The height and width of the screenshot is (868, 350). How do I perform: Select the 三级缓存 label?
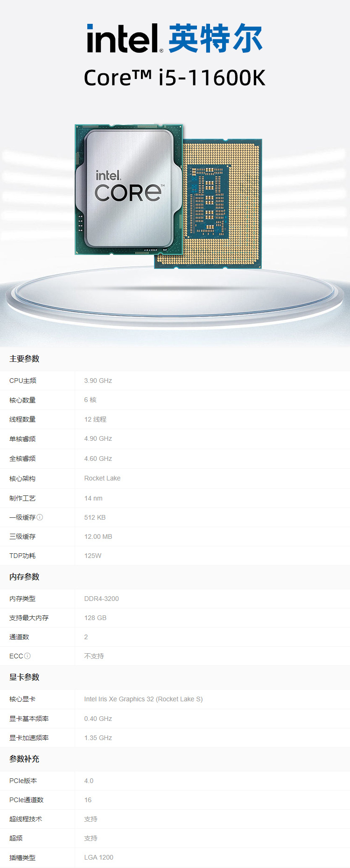coord(22,536)
